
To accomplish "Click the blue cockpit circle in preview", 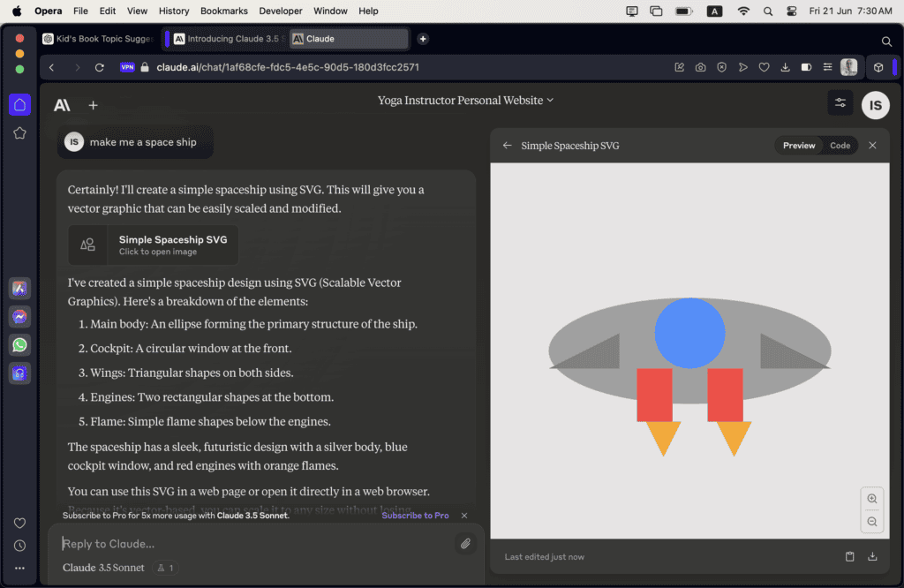I will [x=689, y=333].
